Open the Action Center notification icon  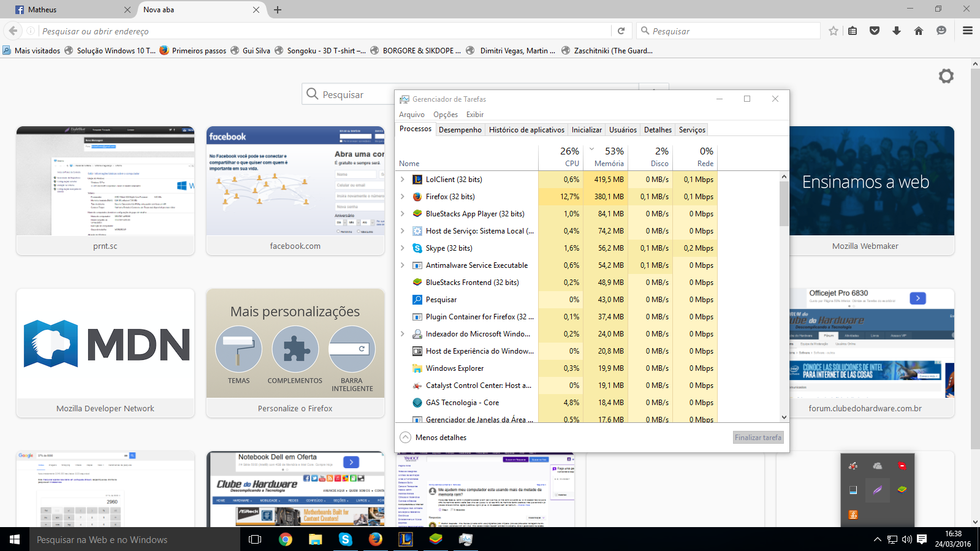pyautogui.click(x=922, y=539)
